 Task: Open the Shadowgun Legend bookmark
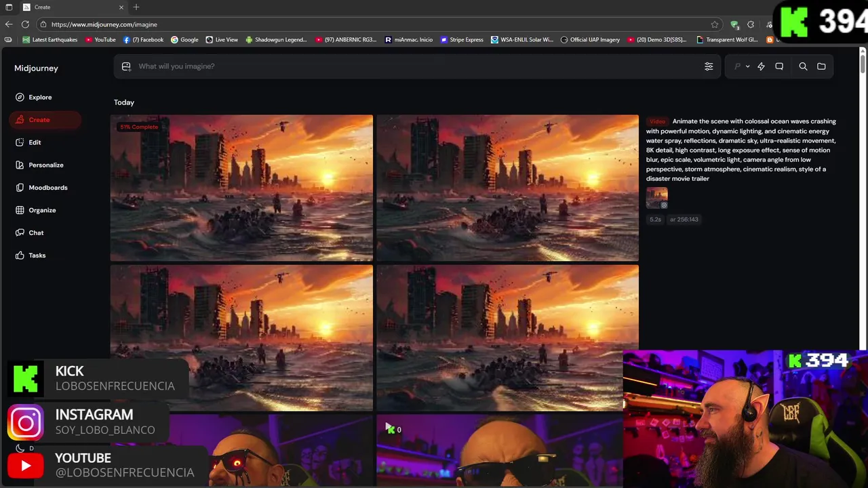click(276, 40)
